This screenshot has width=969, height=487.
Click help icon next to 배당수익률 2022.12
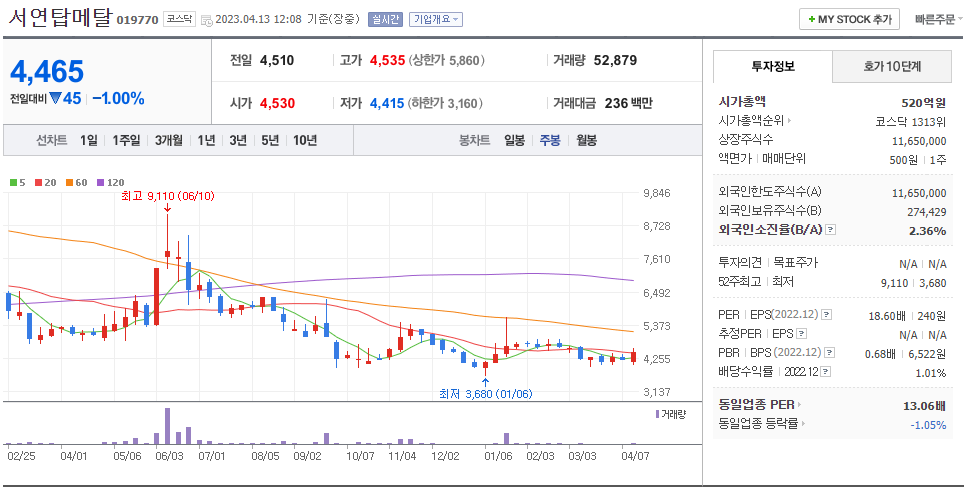click(826, 372)
